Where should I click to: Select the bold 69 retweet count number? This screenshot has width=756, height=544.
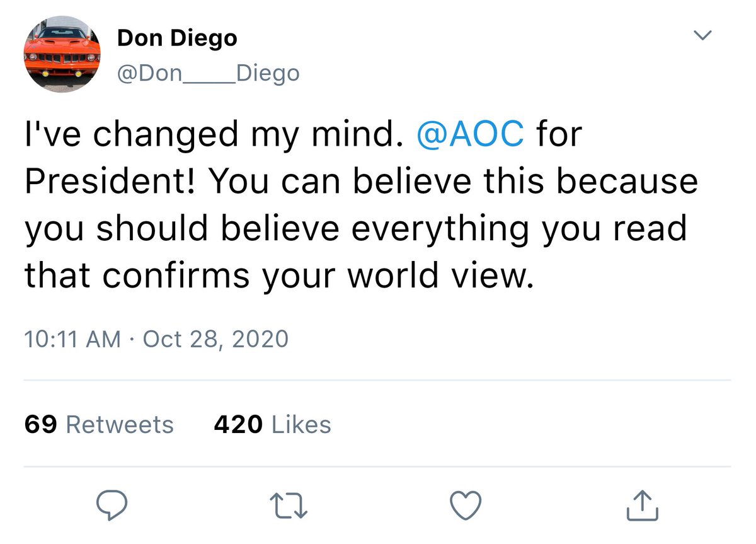pyautogui.click(x=42, y=424)
